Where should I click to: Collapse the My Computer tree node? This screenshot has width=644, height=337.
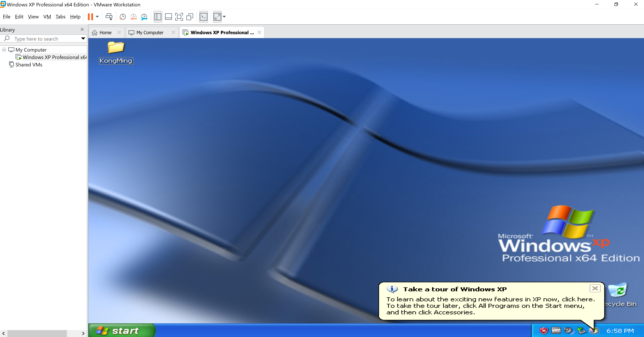(x=4, y=50)
